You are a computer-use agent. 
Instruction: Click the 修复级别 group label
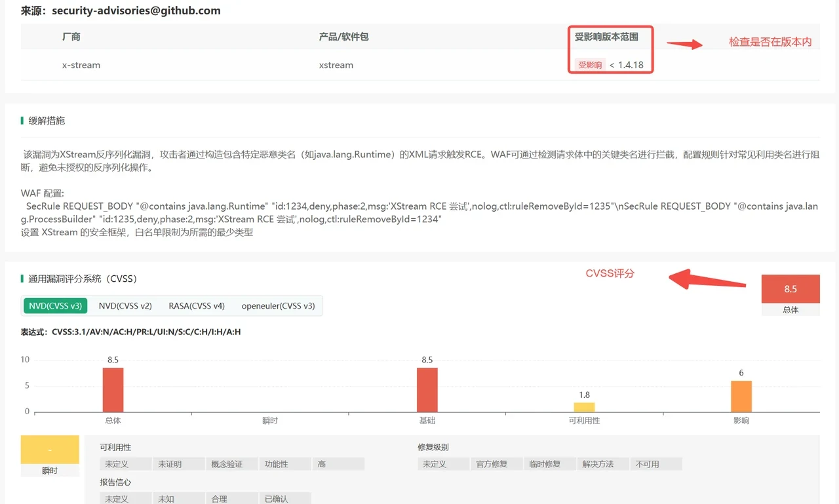point(433,447)
